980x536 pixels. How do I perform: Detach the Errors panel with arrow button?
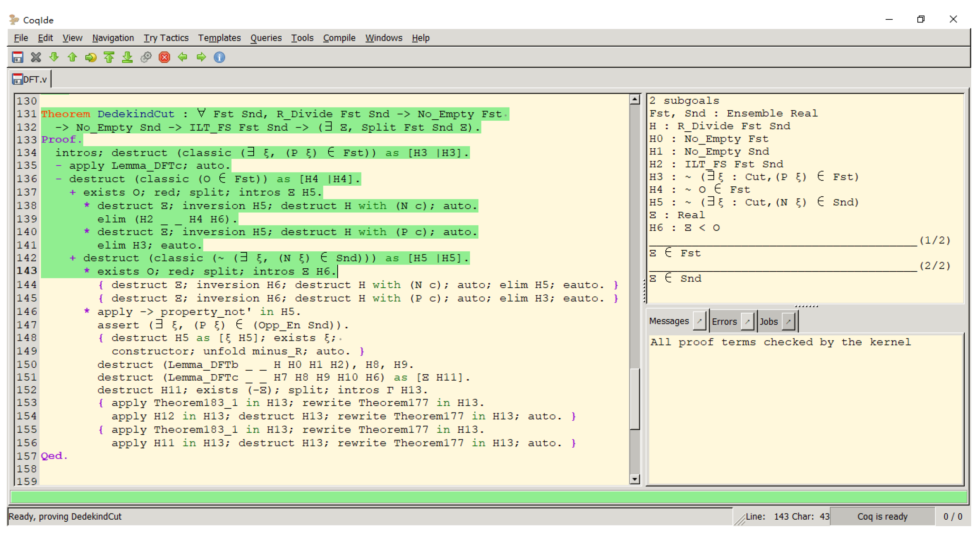pyautogui.click(x=747, y=321)
